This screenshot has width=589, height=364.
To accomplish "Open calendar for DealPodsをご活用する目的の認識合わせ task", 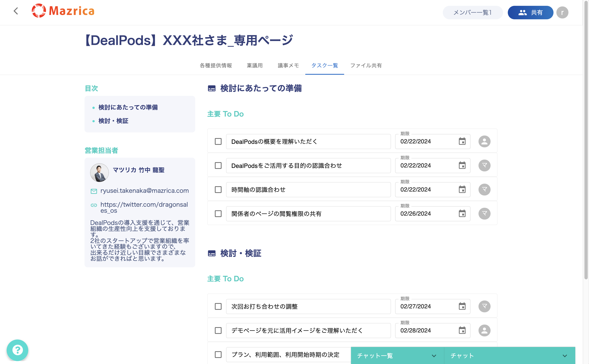I will [x=462, y=165].
